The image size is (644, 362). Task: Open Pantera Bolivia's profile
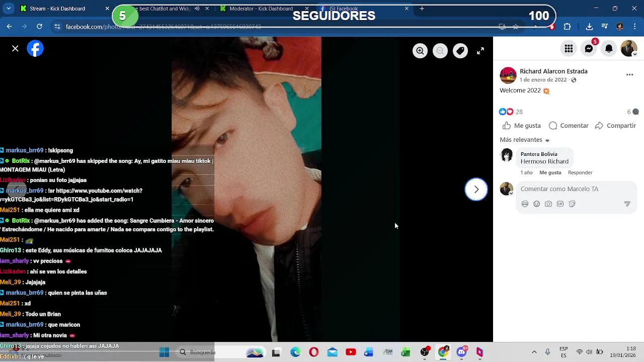point(539,154)
